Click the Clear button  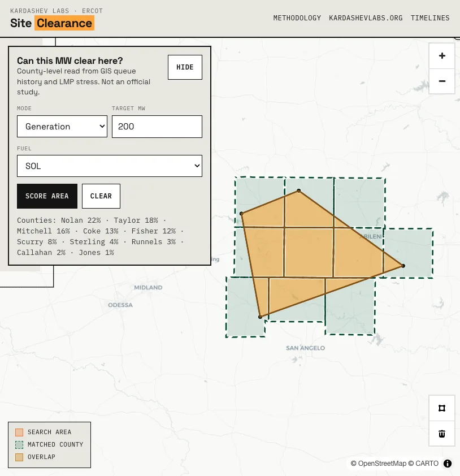101,196
